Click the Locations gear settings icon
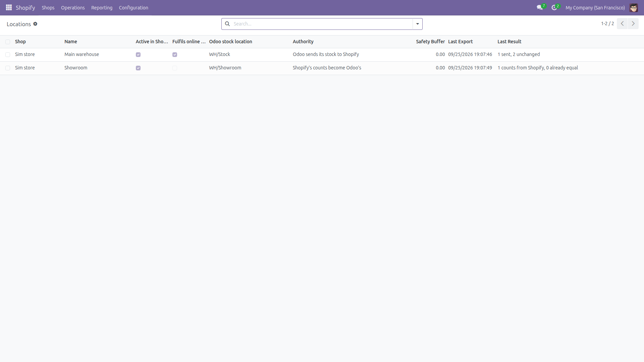Screen dimensions: 644x362 (35, 24)
